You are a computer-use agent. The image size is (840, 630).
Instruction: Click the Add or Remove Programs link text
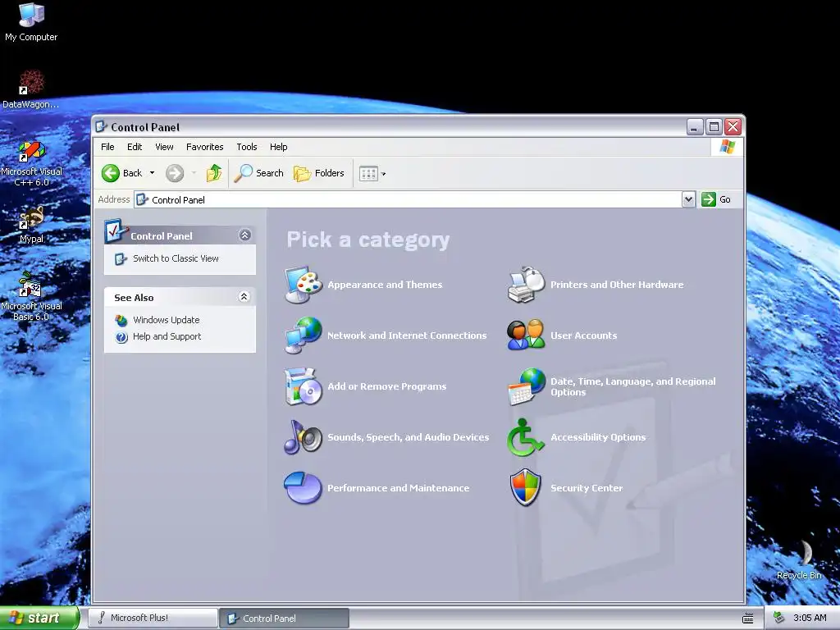click(x=387, y=387)
